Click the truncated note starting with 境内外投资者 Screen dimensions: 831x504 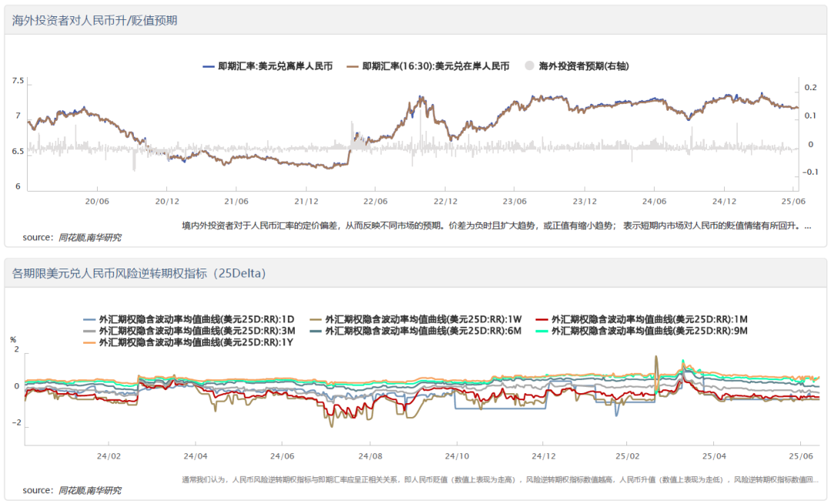click(x=496, y=225)
